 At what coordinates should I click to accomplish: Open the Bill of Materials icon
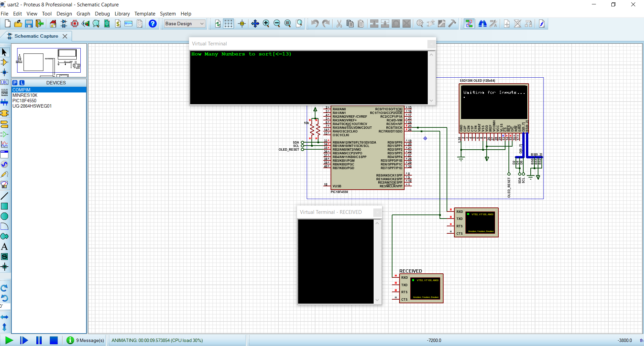click(x=118, y=24)
